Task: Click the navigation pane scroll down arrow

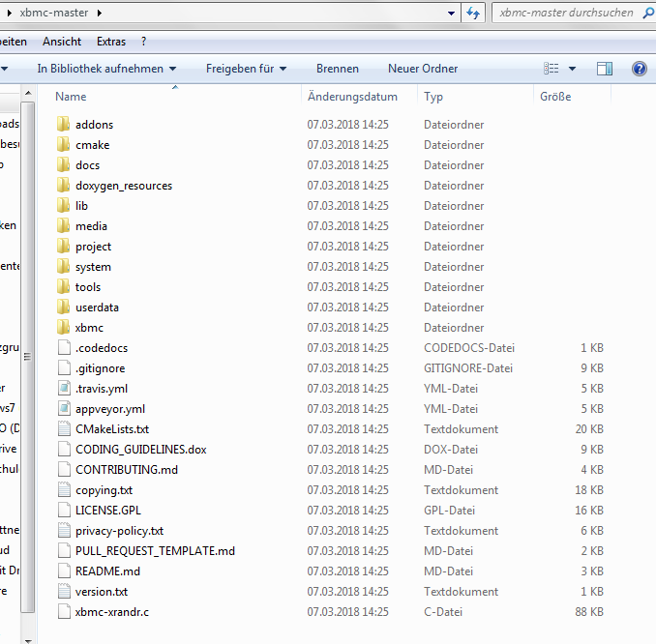Action: (x=28, y=640)
